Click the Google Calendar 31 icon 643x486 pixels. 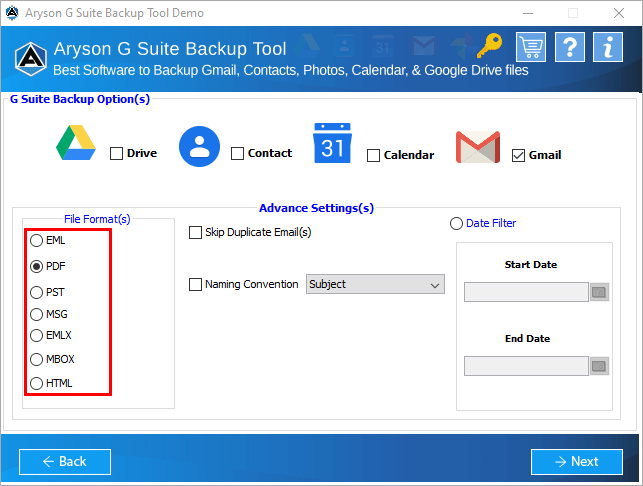[332, 143]
